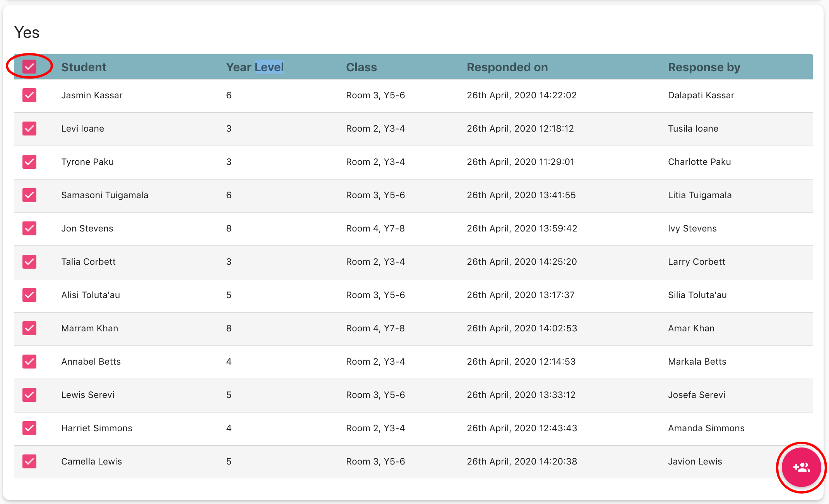The width and height of the screenshot is (829, 504).
Task: Uncheck Lewis Serevi's checkbox
Action: [29, 395]
